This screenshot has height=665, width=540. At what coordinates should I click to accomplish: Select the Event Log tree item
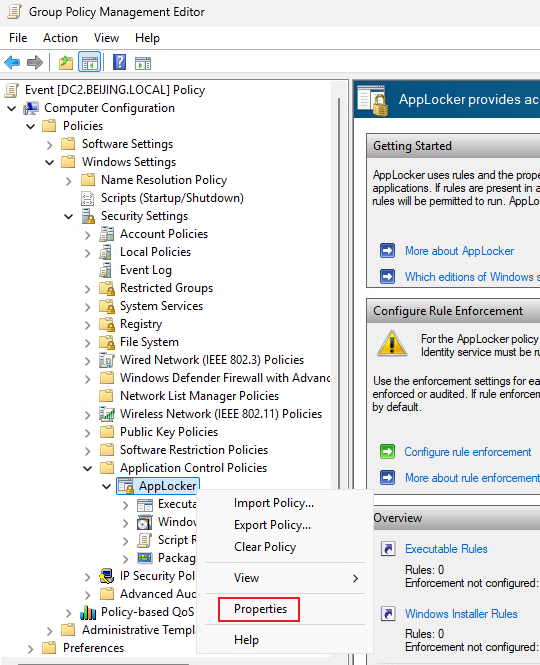click(145, 270)
